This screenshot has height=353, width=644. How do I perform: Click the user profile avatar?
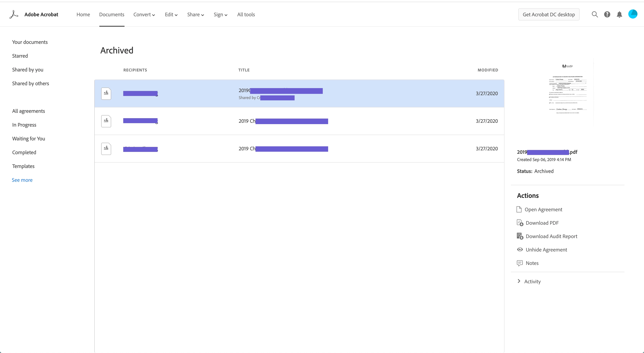pyautogui.click(x=633, y=14)
